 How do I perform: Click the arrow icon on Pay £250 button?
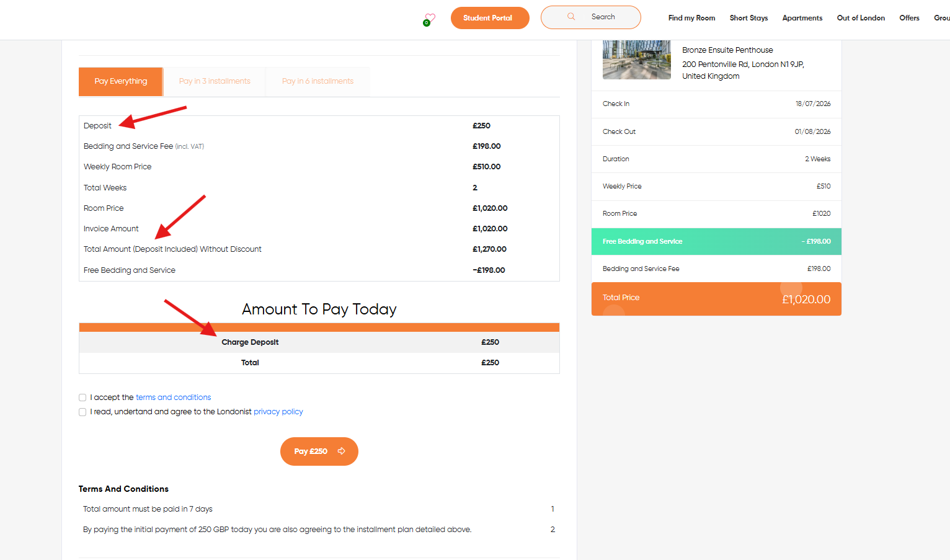342,451
